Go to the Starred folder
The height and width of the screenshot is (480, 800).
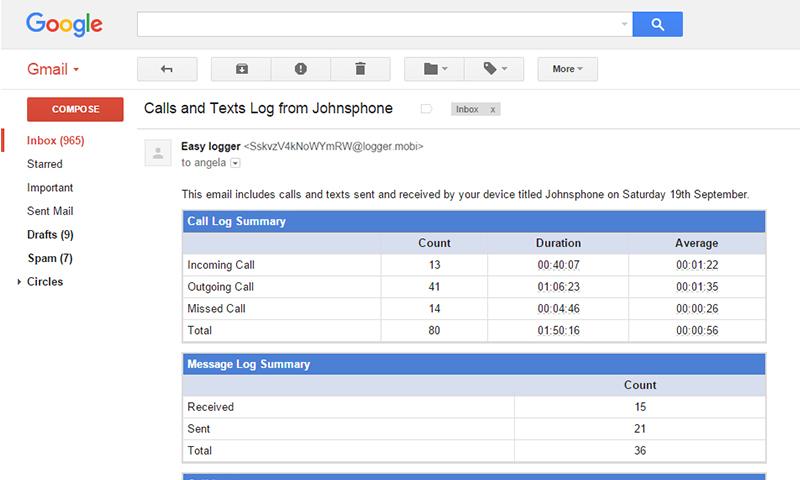click(45, 164)
